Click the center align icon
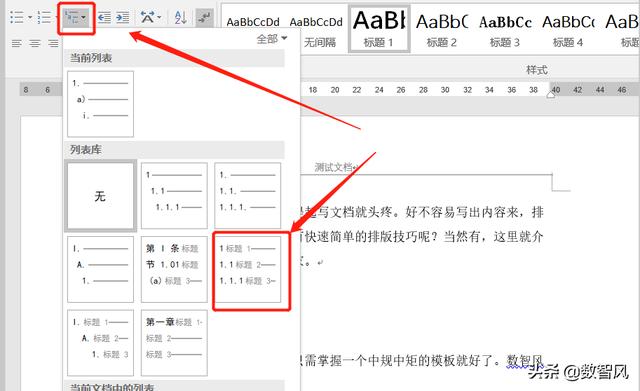 point(35,43)
